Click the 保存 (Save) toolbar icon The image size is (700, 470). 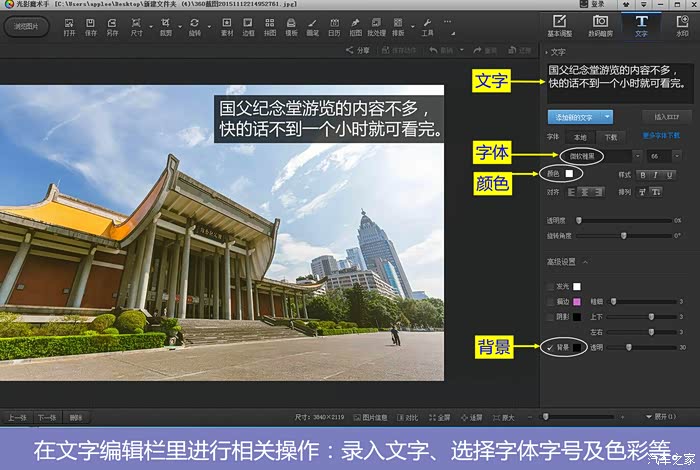coord(90,25)
